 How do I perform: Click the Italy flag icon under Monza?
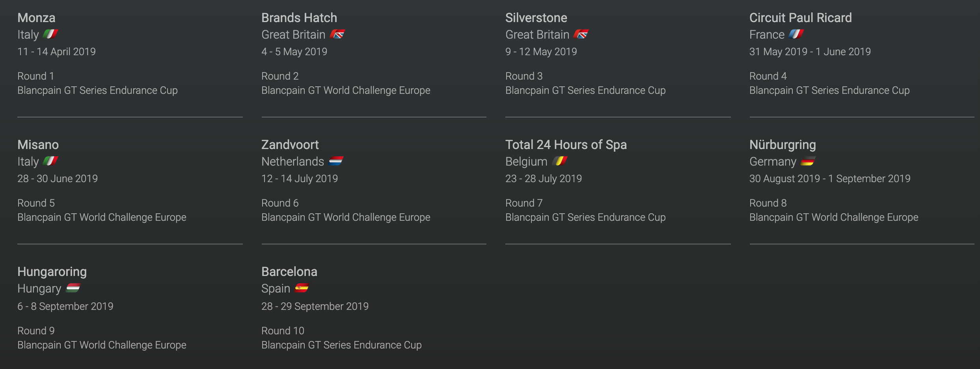point(50,34)
